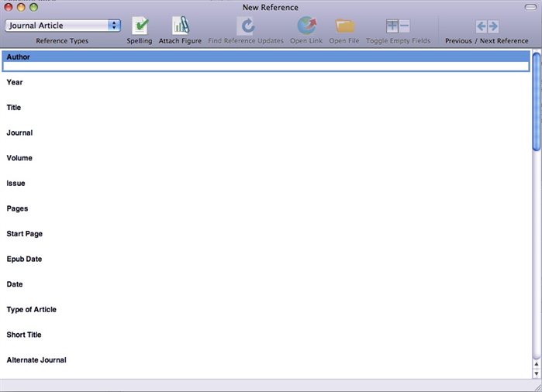
Task: Go to next reference with right arrow
Action: 493,26
